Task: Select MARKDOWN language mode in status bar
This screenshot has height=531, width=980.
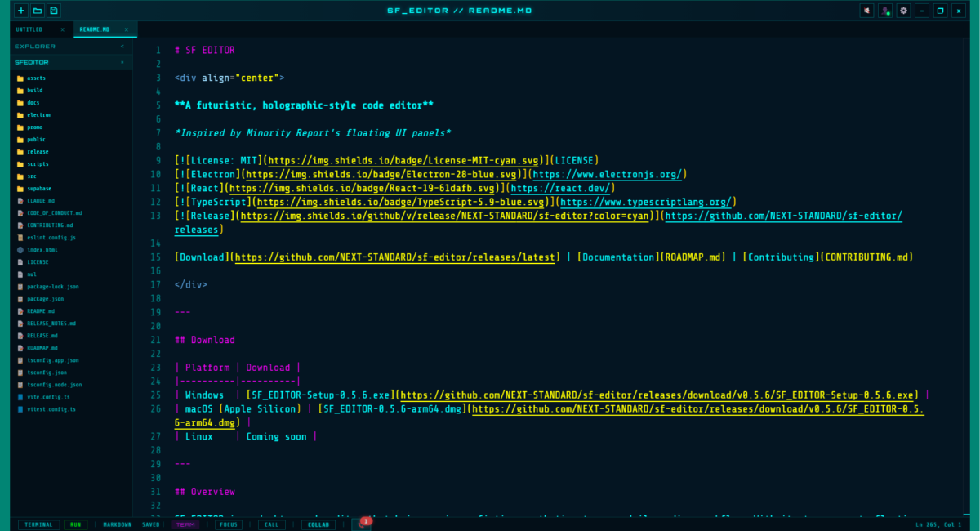Action: 118,524
